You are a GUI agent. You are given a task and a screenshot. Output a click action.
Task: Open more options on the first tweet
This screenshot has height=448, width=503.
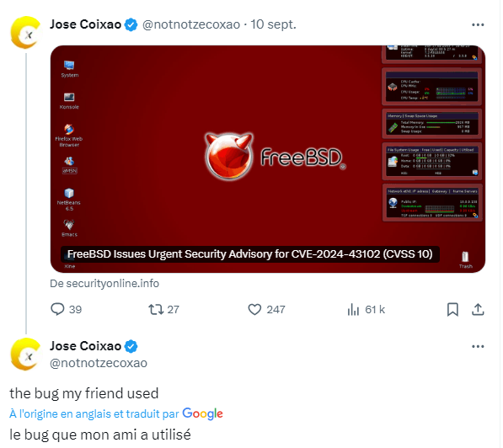pyautogui.click(x=478, y=24)
